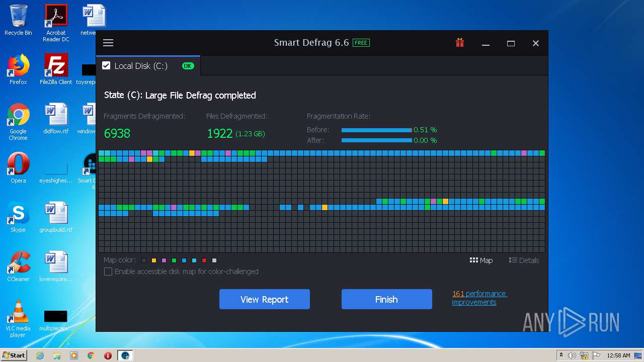The width and height of the screenshot is (644, 362).
Task: Click the 12:58 AM taskbar clock
Action: click(x=618, y=355)
